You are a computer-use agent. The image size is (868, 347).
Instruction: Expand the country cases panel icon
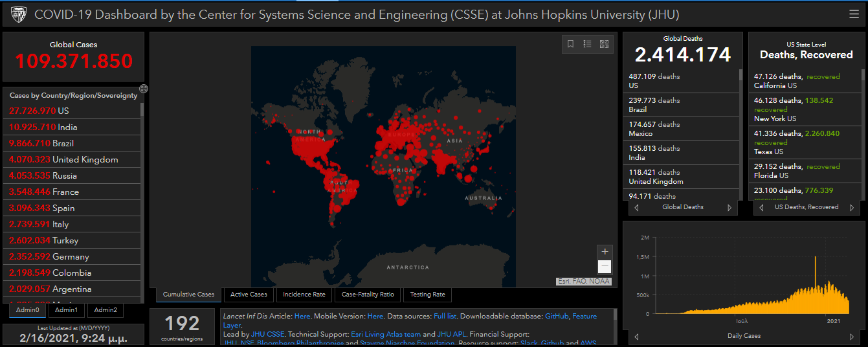pos(144,89)
